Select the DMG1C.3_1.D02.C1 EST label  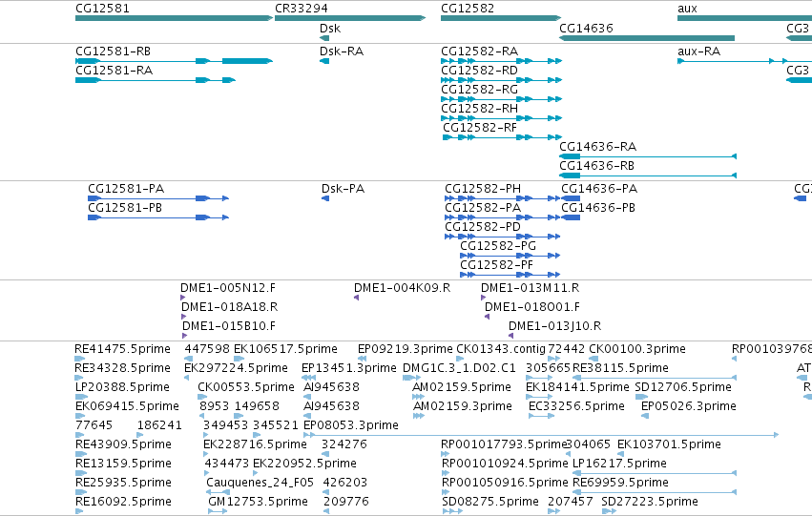[459, 368]
